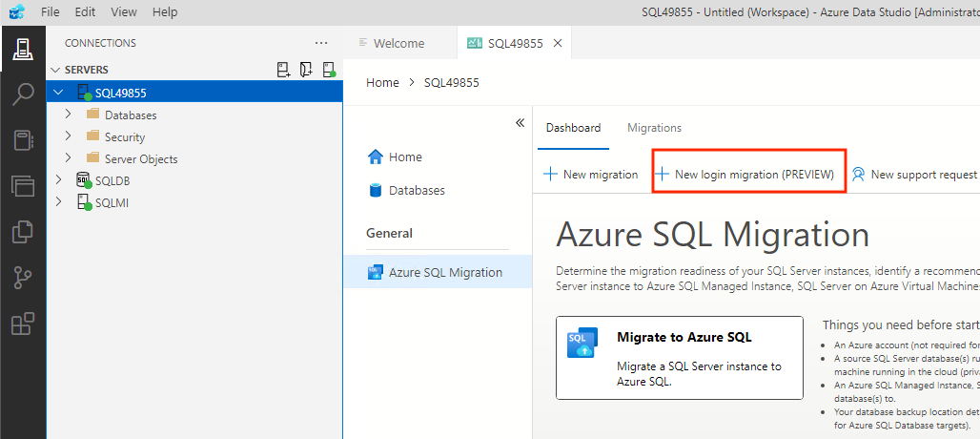Expand the SQLDB node
This screenshot has height=439, width=980.
pyautogui.click(x=59, y=180)
